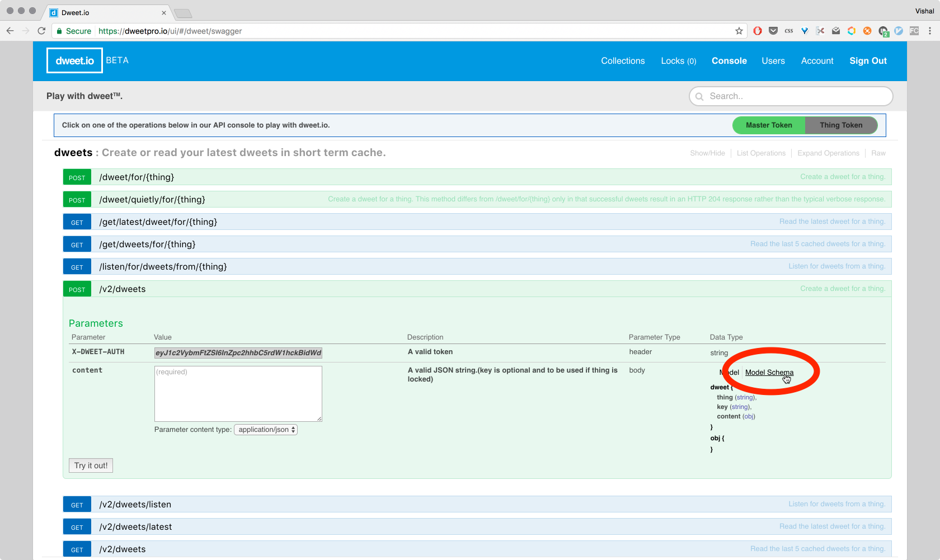Open the Chrome three-dot menu

[930, 31]
